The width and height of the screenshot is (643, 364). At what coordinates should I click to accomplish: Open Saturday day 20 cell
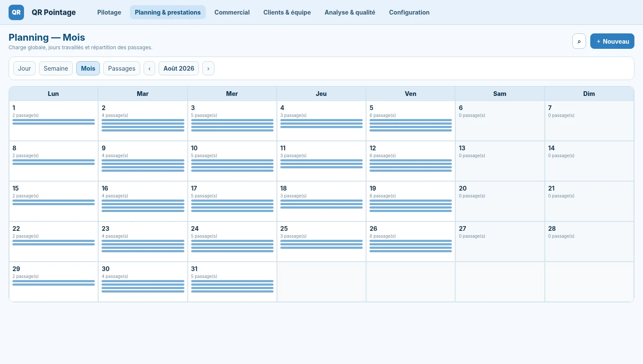[x=500, y=201]
